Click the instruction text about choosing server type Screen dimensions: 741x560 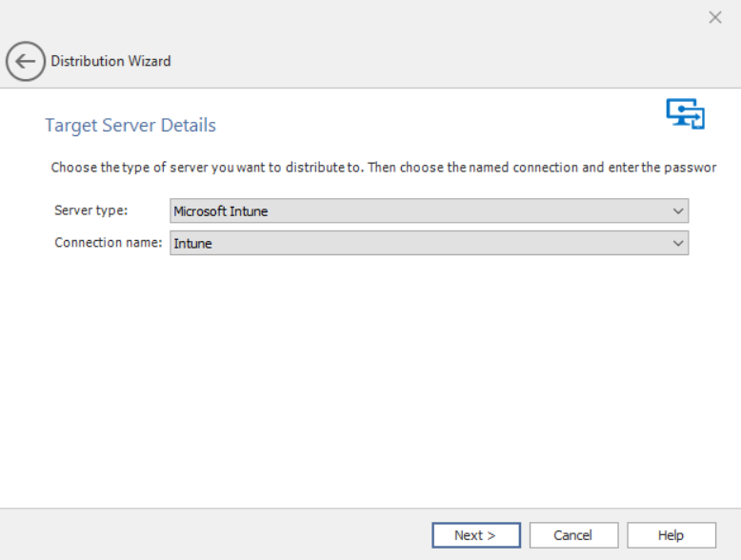click(x=381, y=168)
